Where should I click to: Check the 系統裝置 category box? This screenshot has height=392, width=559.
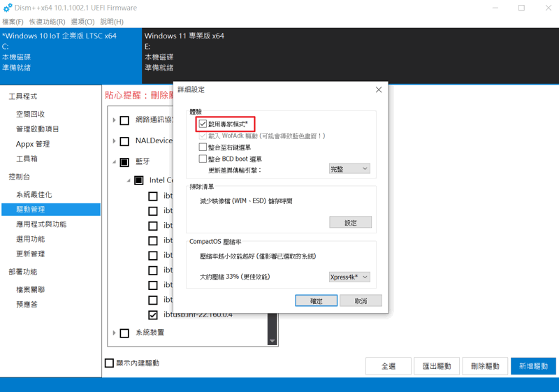[x=124, y=333]
